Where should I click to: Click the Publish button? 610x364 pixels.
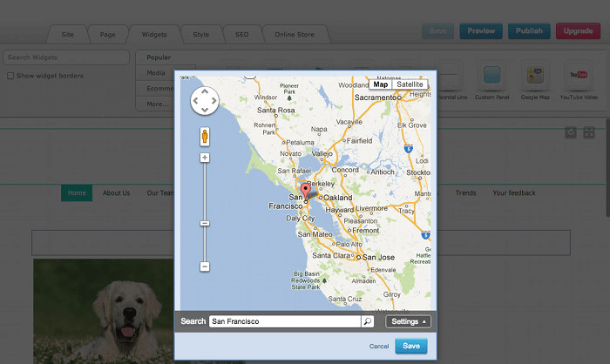529,31
